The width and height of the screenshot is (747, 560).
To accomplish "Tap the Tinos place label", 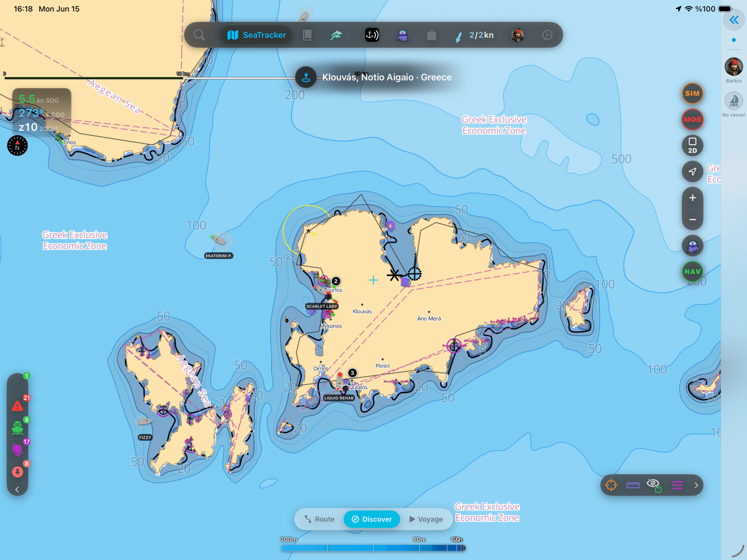I will [x=70, y=142].
